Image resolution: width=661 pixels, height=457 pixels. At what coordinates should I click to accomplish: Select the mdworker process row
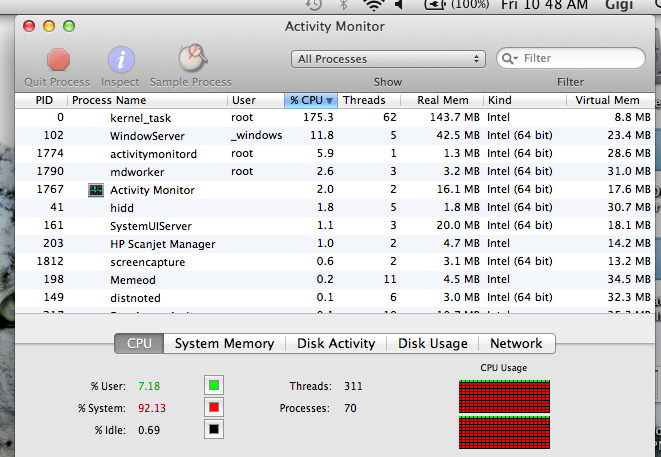point(335,172)
